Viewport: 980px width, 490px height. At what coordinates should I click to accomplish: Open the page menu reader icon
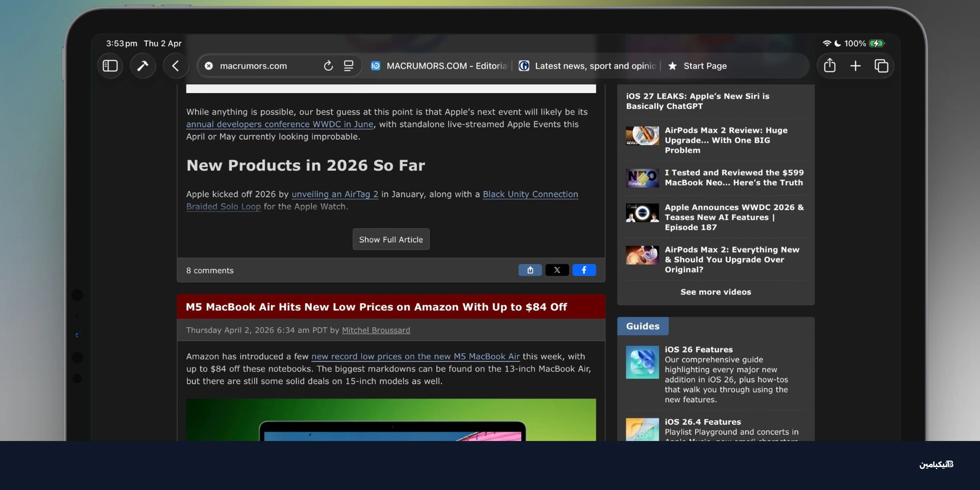[x=349, y=66]
